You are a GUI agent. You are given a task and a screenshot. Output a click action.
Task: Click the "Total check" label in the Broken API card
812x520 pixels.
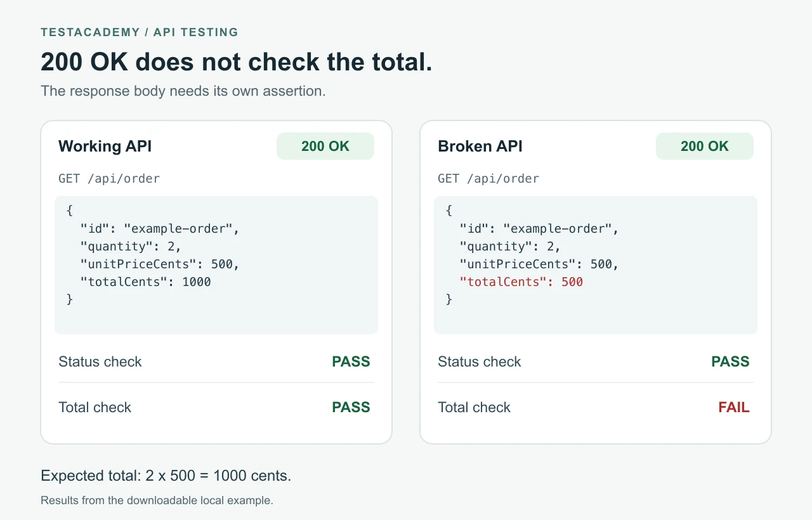pos(475,407)
